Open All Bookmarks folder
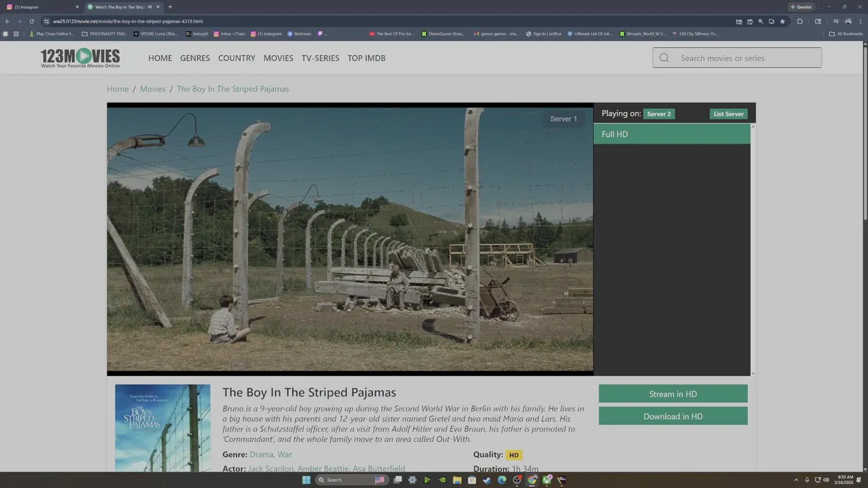 click(846, 33)
